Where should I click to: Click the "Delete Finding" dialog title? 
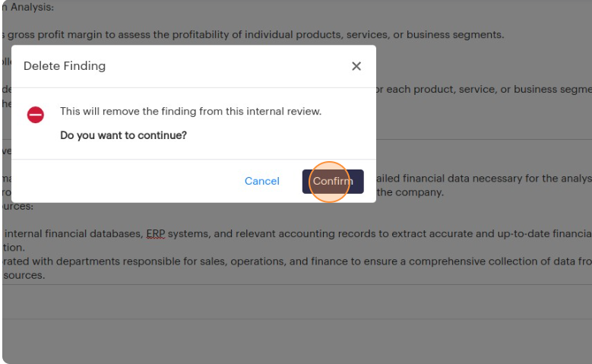[65, 66]
